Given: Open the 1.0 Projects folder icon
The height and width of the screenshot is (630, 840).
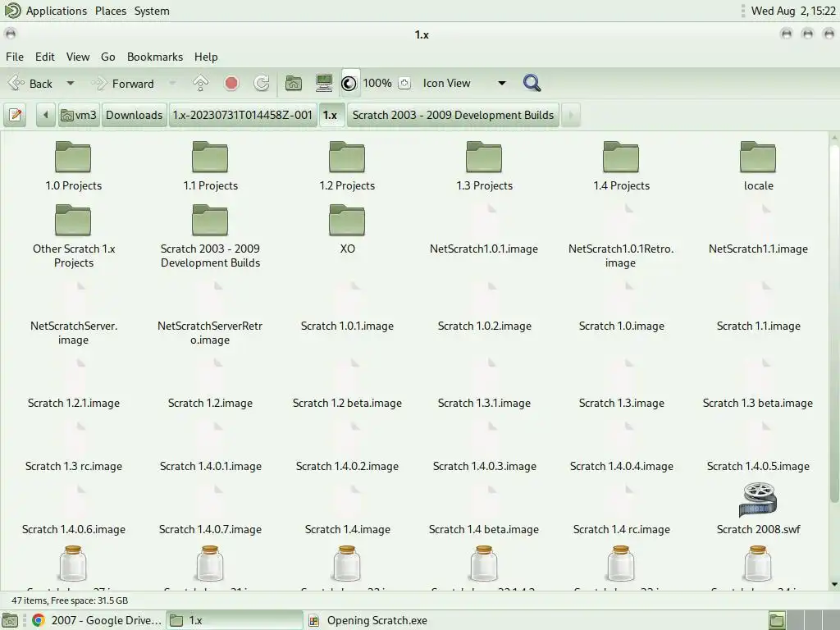Looking at the screenshot, I should coord(73,157).
